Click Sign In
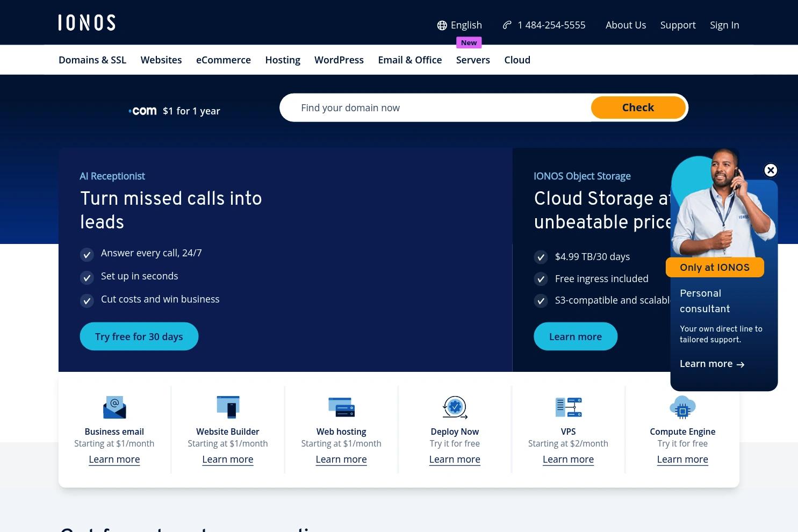This screenshot has height=532, width=798. 724,25
